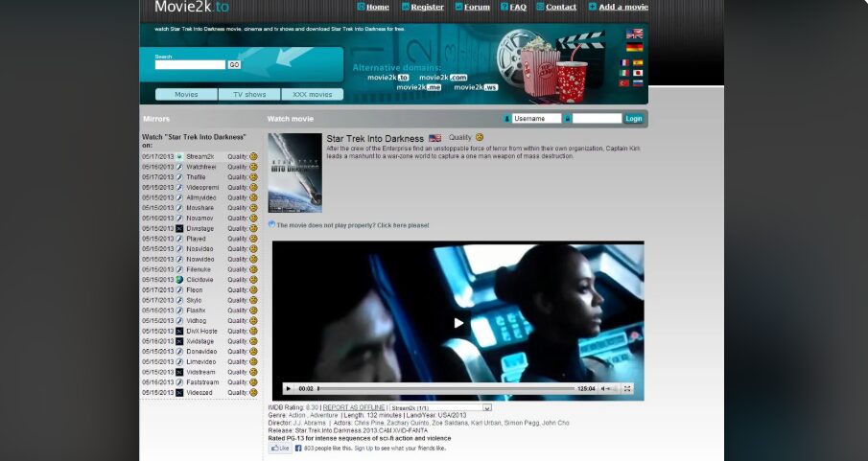868x461 pixels.
Task: Click the password login field
Action: 597,119
